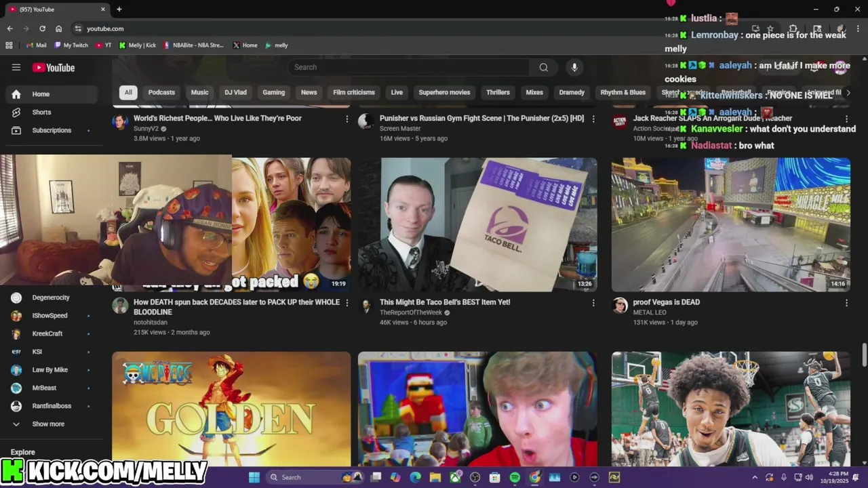Image resolution: width=868 pixels, height=488 pixels.
Task: Open KSI channel in subscriptions
Action: point(51,352)
